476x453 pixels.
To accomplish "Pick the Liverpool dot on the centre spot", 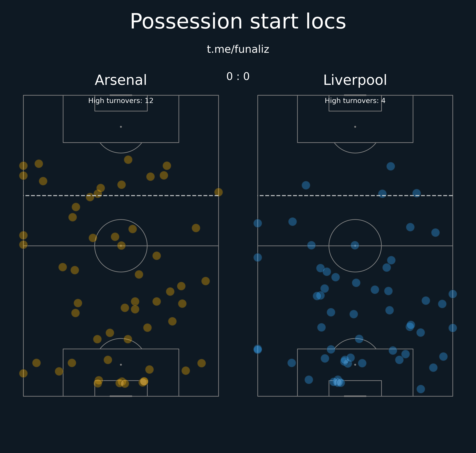I will pyautogui.click(x=355, y=245).
